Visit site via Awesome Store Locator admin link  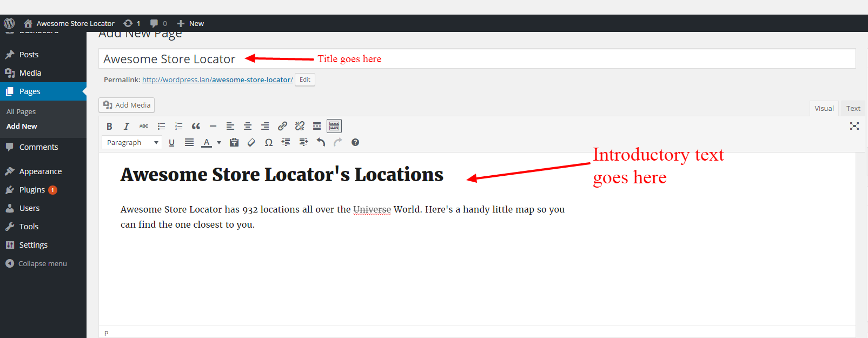click(69, 23)
